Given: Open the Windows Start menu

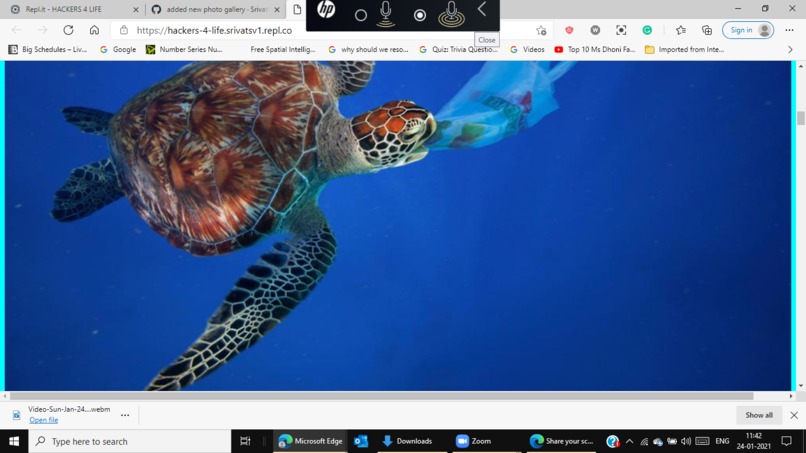Looking at the screenshot, I should [x=14, y=441].
